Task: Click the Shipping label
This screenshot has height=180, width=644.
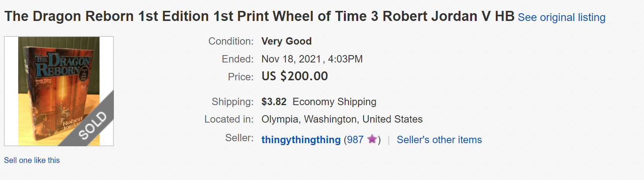Action: (232, 102)
